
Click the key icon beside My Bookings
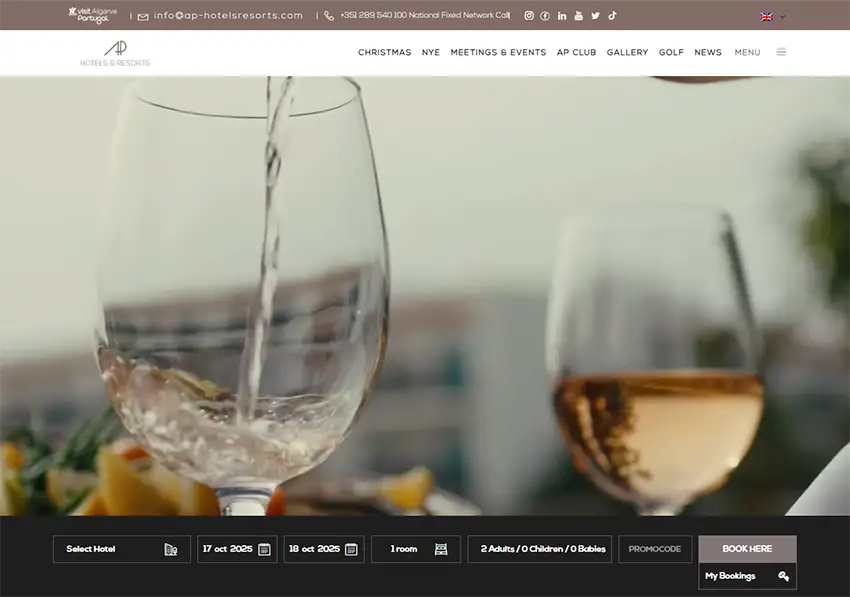[x=783, y=576]
